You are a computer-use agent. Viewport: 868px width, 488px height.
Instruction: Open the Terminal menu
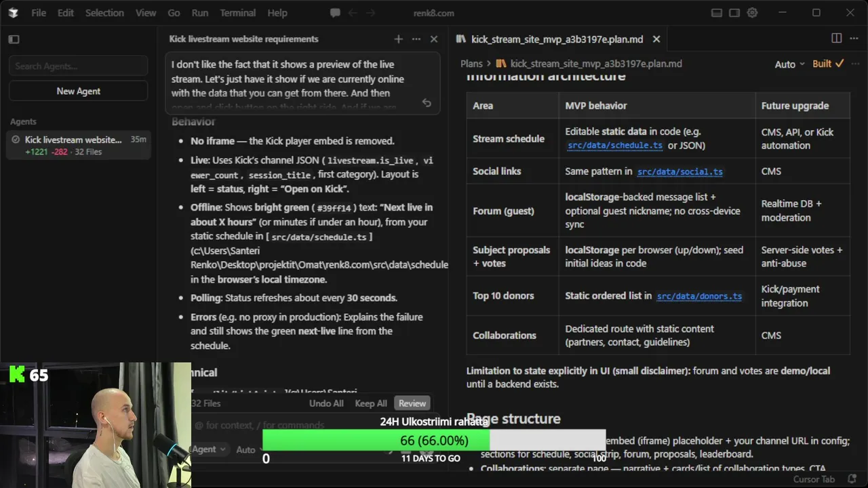coord(238,13)
